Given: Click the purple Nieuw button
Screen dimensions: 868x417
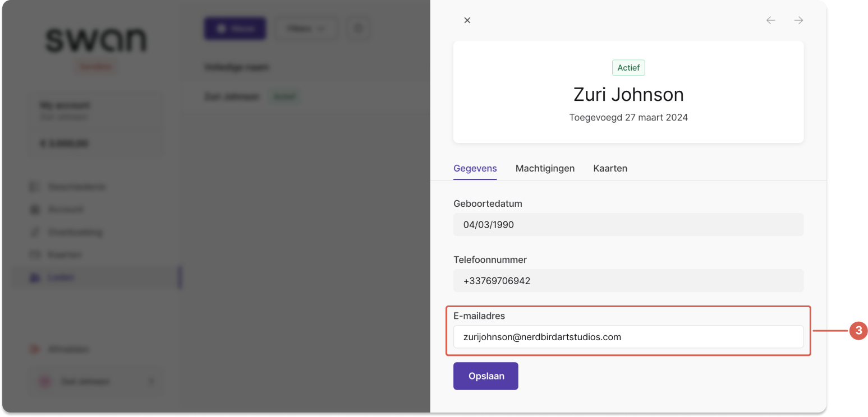Looking at the screenshot, I should click(x=235, y=29).
